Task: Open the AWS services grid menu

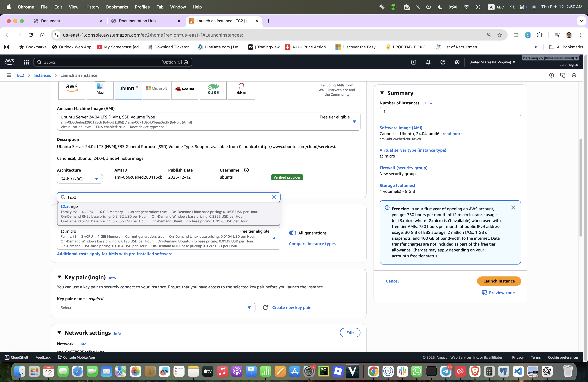Action: tap(26, 62)
